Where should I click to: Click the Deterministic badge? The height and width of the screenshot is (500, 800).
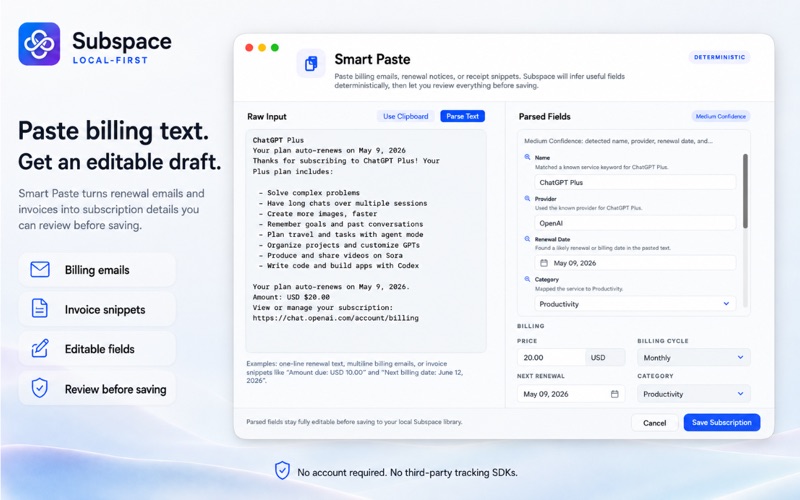(719, 57)
